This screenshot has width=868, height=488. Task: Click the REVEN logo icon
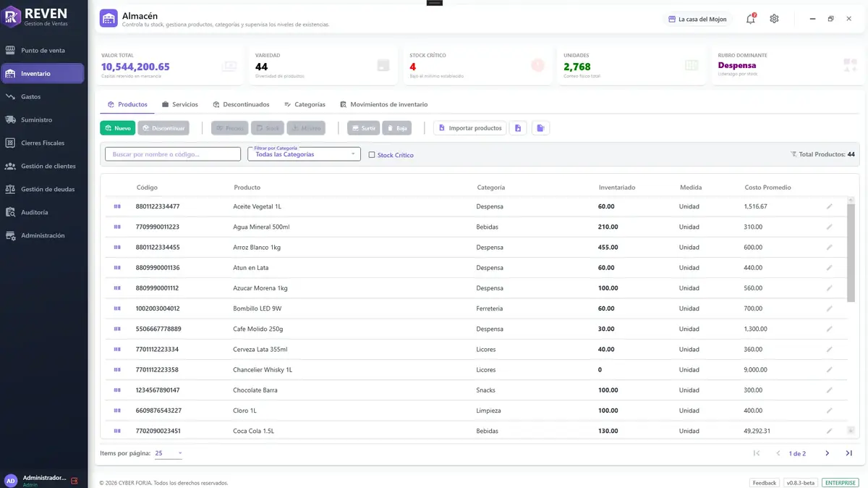pyautogui.click(x=12, y=17)
